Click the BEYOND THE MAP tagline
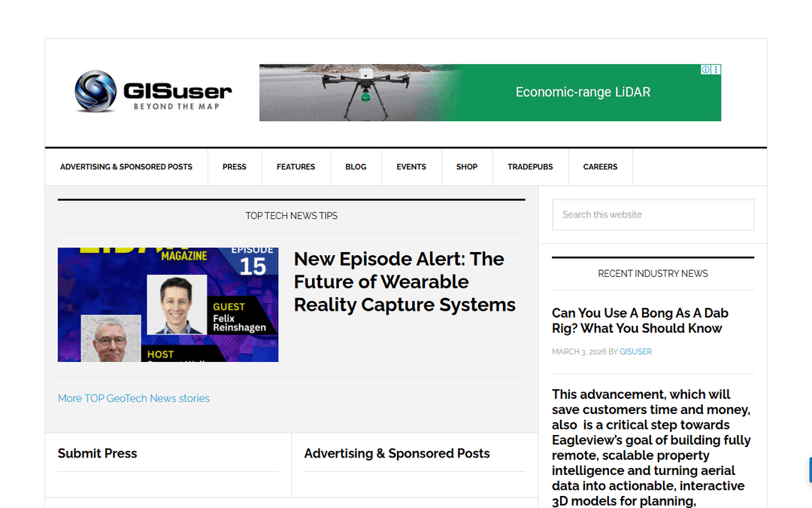The height and width of the screenshot is (508, 812). (177, 106)
